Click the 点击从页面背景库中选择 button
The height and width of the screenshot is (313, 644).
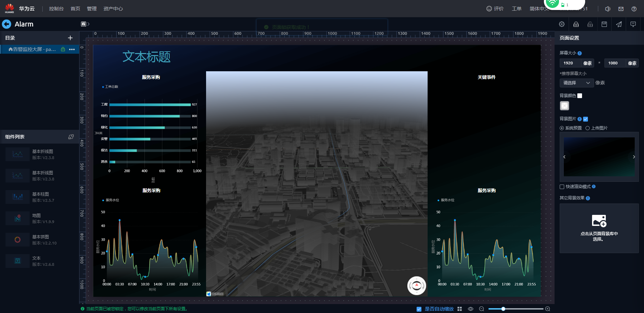click(599, 228)
